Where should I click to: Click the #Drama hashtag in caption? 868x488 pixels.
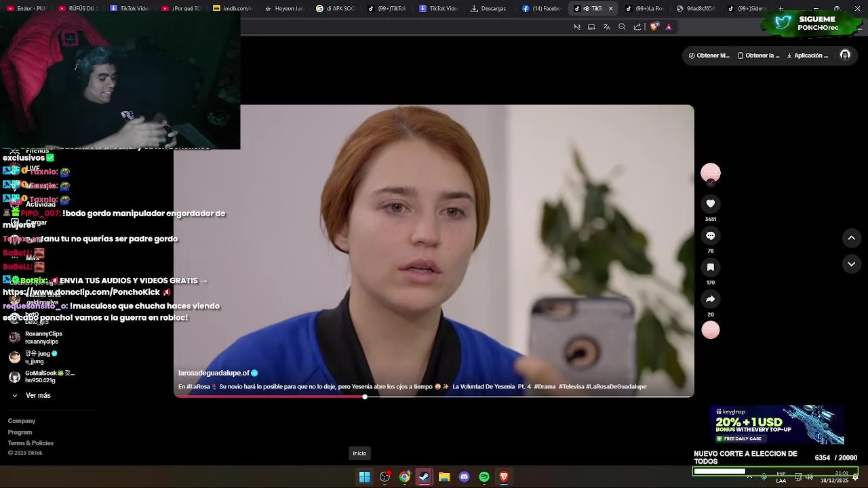tap(545, 387)
